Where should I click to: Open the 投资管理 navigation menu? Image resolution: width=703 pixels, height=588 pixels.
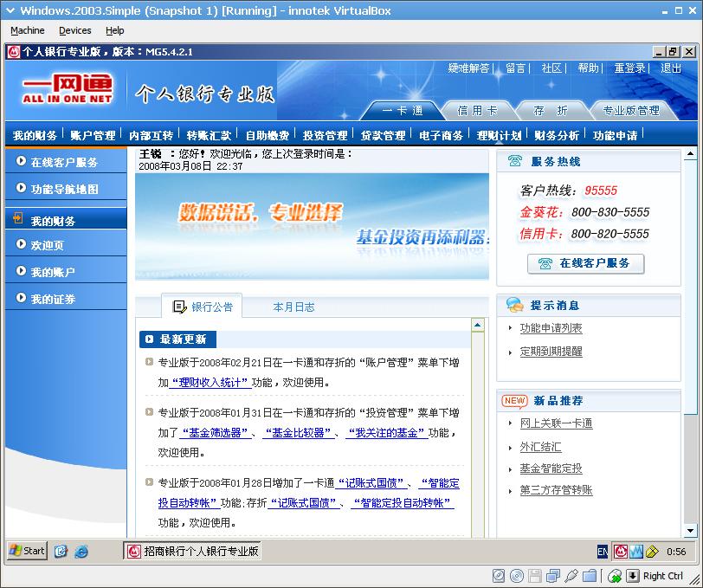325,135
